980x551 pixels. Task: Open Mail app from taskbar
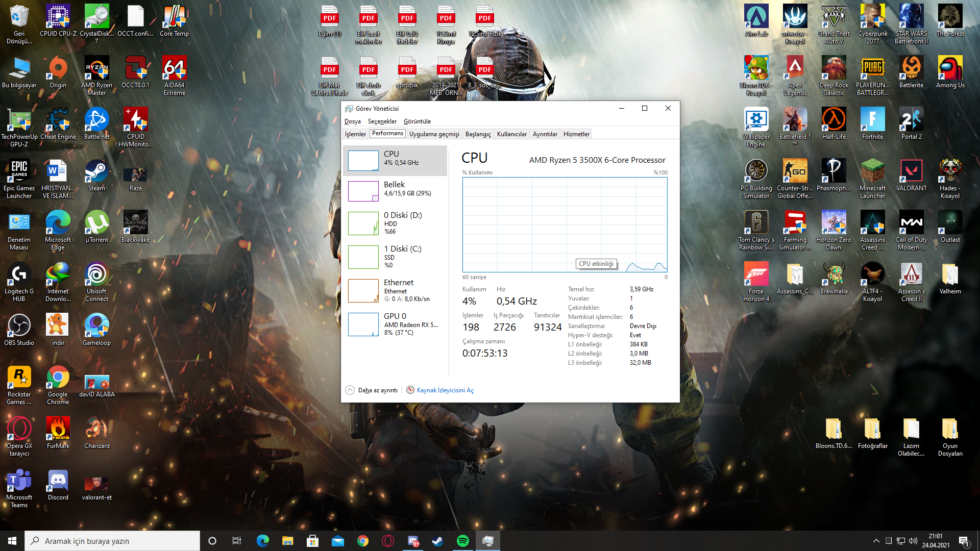(x=338, y=541)
